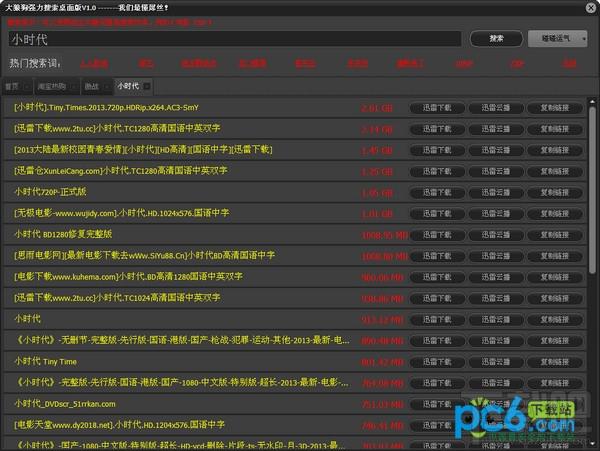Select result [小时代].Tiny.Times.2013.720p.HDRip.x264.AC3-SmY

click(106, 107)
